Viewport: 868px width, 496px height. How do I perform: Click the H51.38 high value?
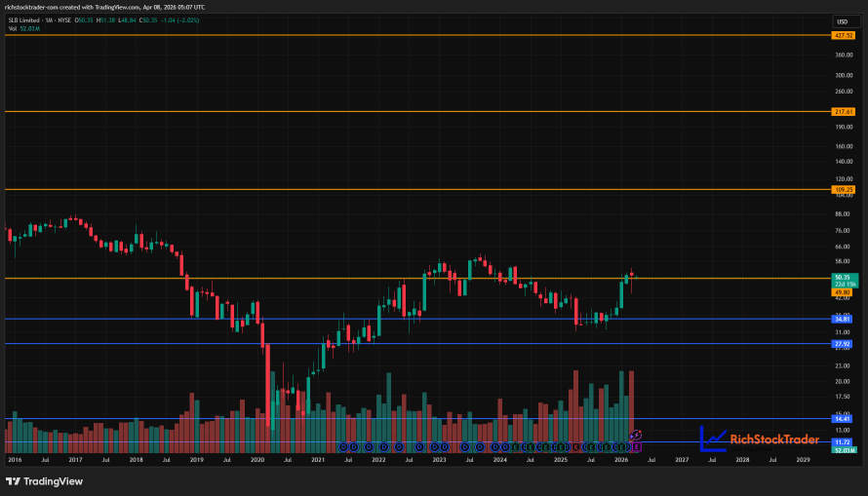pos(105,20)
